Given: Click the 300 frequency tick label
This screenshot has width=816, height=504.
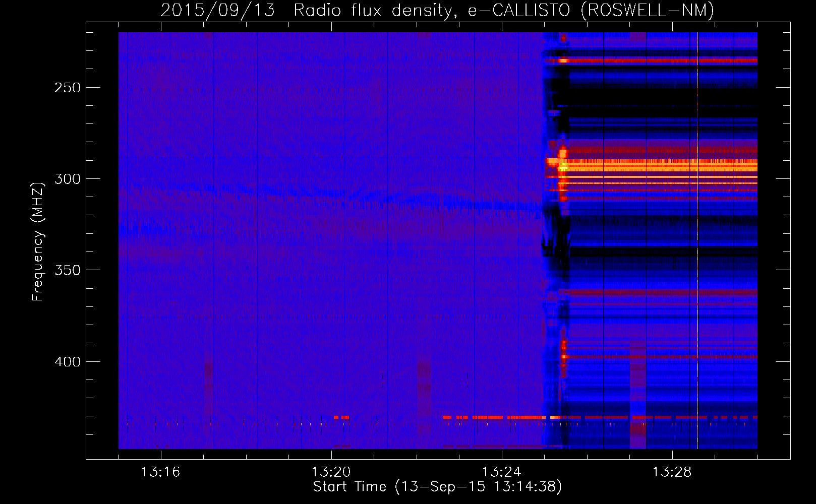Looking at the screenshot, I should tap(68, 179).
